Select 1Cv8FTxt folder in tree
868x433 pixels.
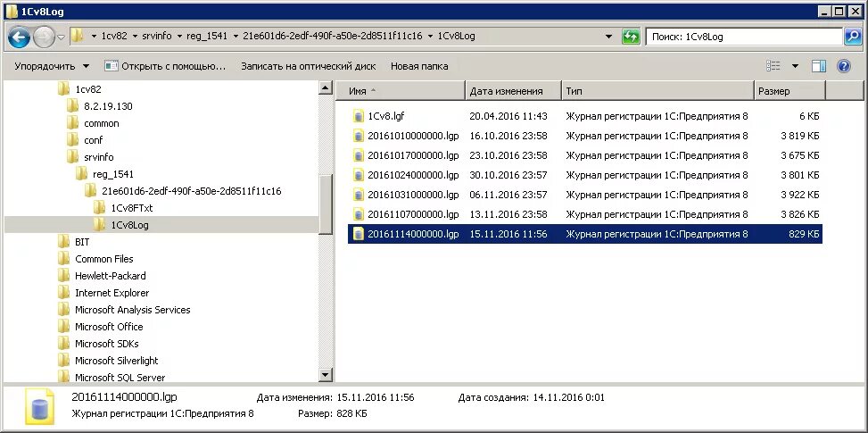(132, 208)
